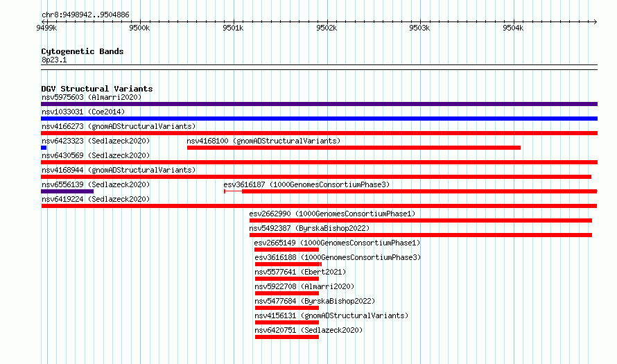Open nsv5477684 (ByrskaBishop2022) label
617x364 pixels.
(315, 301)
